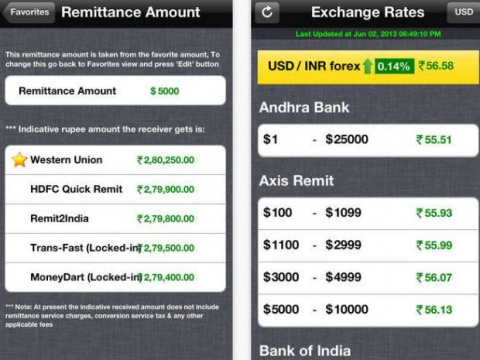Open the Western Union remittance row
The height and width of the screenshot is (360, 480).
click(115, 160)
